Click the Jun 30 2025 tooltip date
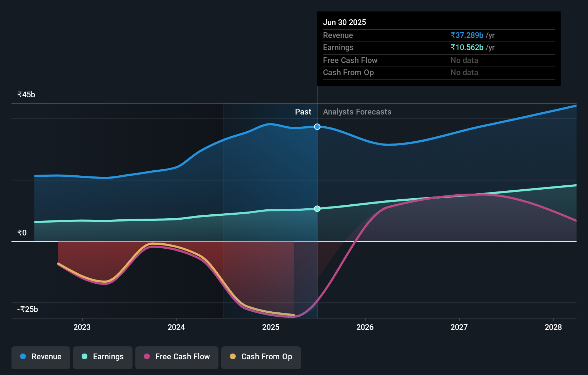This screenshot has height=375, width=588. pos(344,22)
